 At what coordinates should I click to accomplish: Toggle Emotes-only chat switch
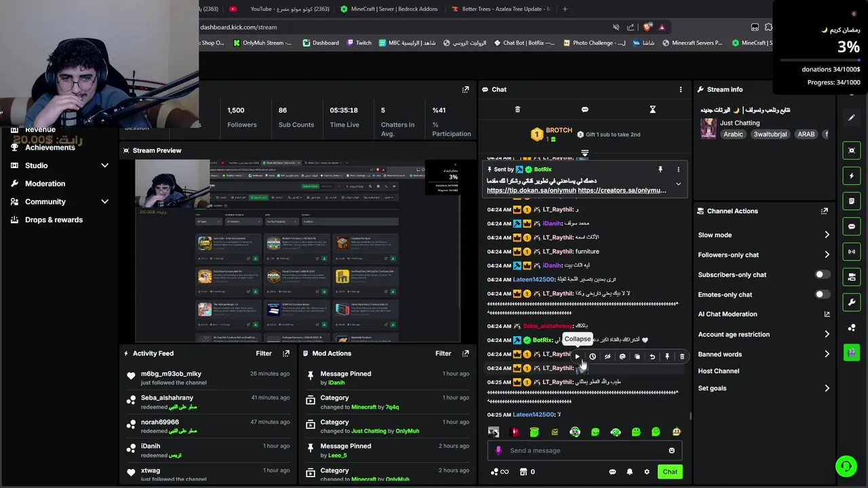tap(821, 294)
